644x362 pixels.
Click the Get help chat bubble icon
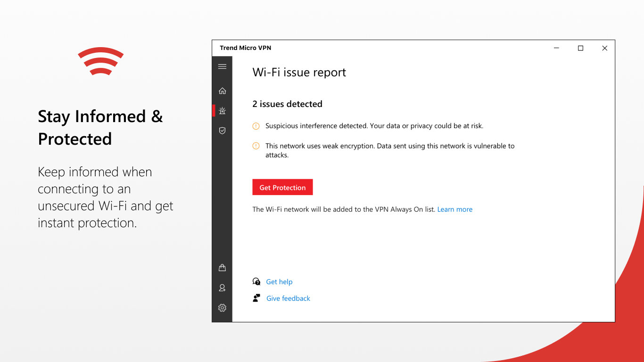pyautogui.click(x=256, y=281)
